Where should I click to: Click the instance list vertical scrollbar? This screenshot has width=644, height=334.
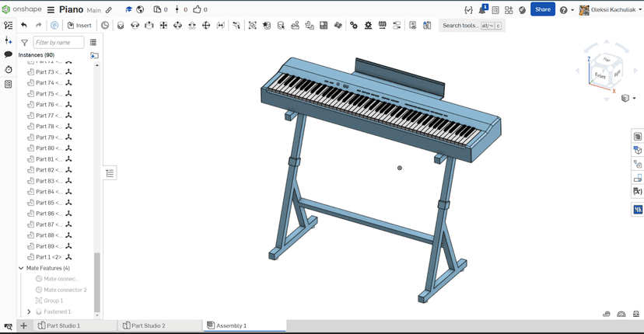click(97, 280)
